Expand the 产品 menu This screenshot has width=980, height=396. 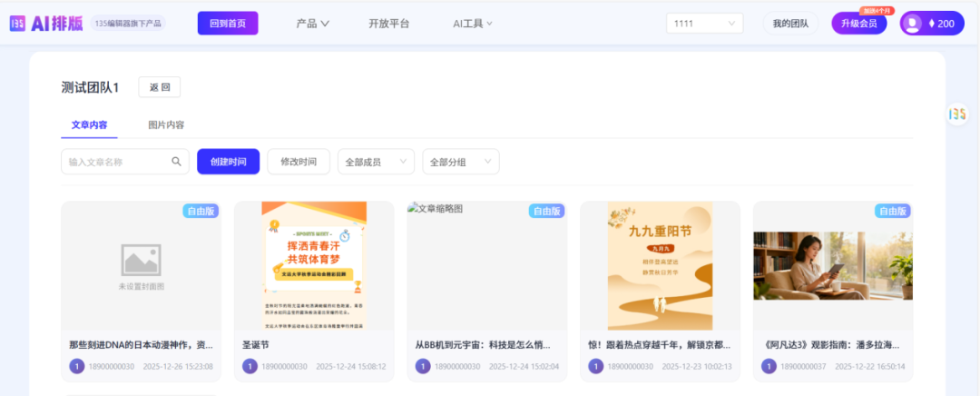(x=312, y=24)
